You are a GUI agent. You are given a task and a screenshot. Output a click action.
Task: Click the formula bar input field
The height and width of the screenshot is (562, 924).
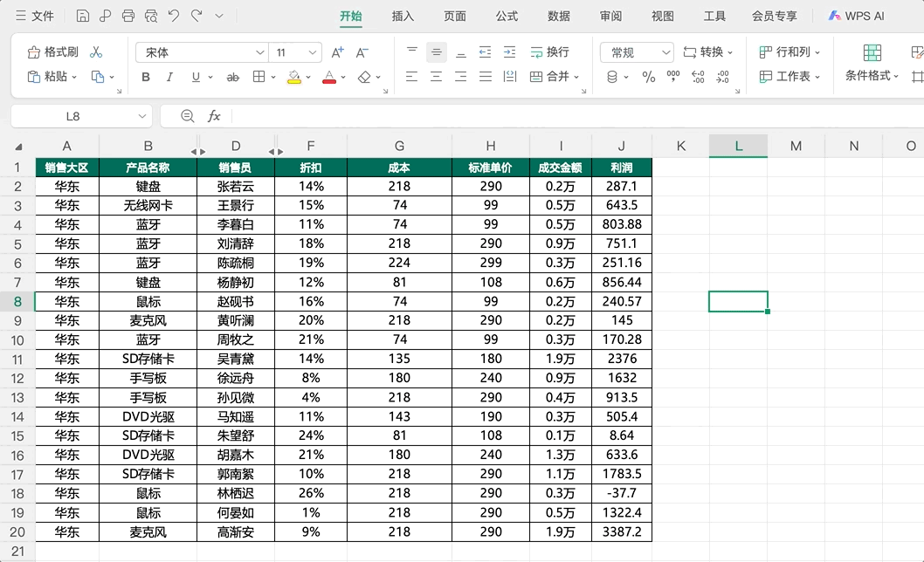[x=577, y=116]
